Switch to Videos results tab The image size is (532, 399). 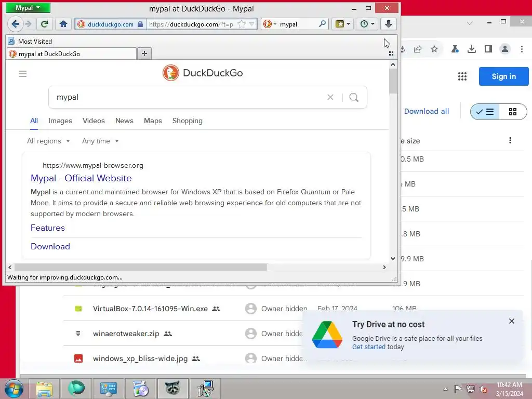coord(94,121)
